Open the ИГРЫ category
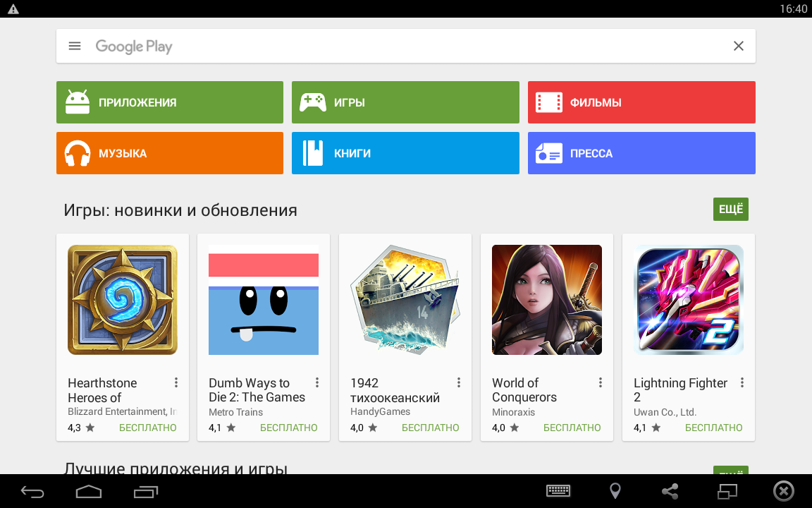Viewport: 812px width, 508px height. coord(405,102)
